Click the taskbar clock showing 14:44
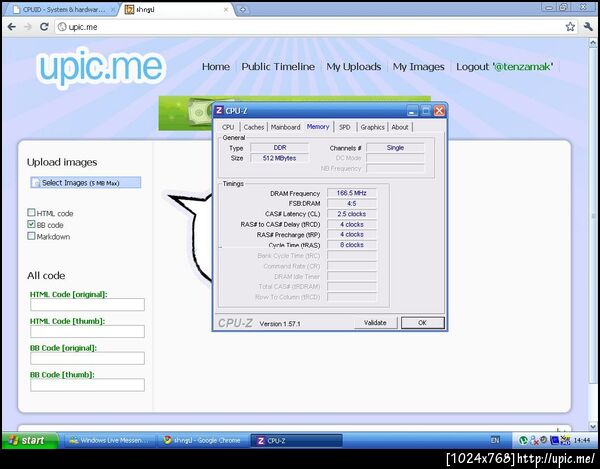The image size is (600, 469). (x=582, y=441)
